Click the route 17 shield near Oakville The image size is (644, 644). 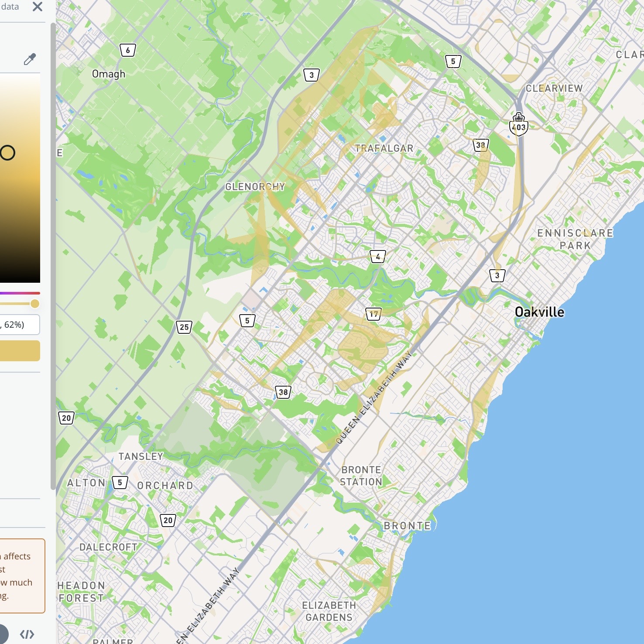point(373,313)
